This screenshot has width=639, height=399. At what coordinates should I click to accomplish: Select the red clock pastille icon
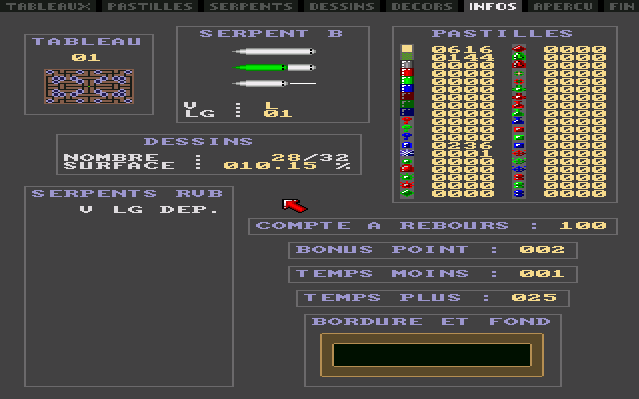[519, 64]
